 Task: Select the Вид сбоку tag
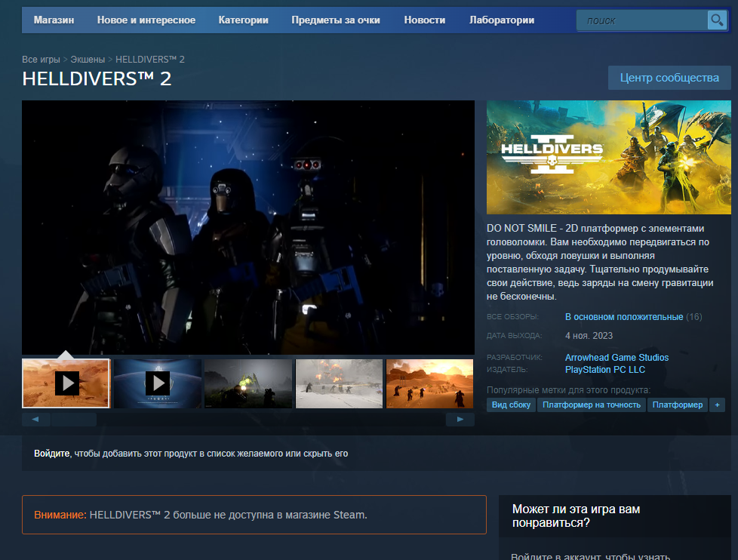[511, 405]
